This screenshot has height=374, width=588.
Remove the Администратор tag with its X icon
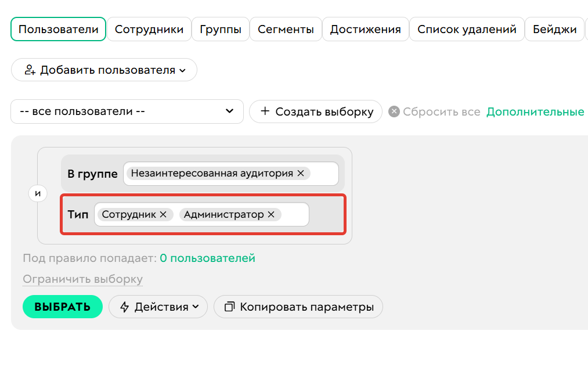click(270, 214)
